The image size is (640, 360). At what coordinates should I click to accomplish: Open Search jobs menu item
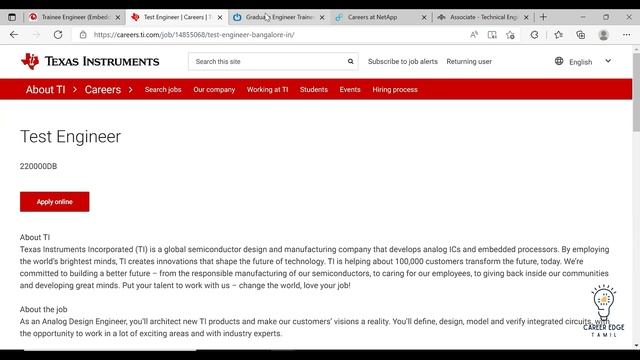tap(163, 89)
